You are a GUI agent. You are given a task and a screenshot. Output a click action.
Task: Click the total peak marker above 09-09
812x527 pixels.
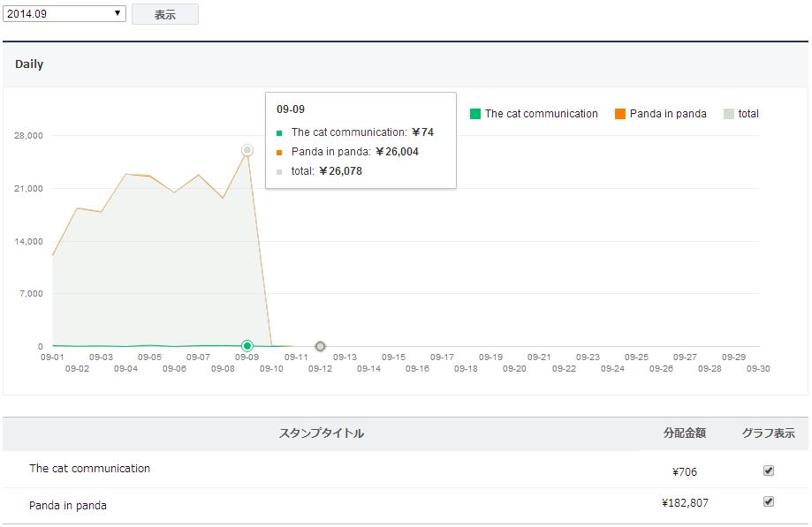tap(247, 150)
